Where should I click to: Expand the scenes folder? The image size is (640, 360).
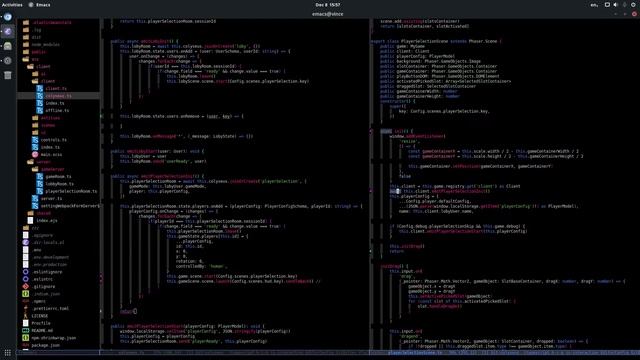(x=43, y=125)
